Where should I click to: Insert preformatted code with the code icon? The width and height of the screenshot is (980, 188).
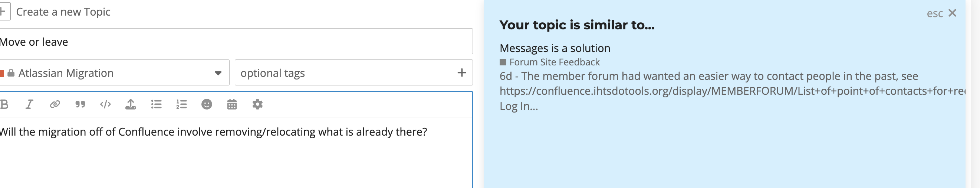click(105, 104)
